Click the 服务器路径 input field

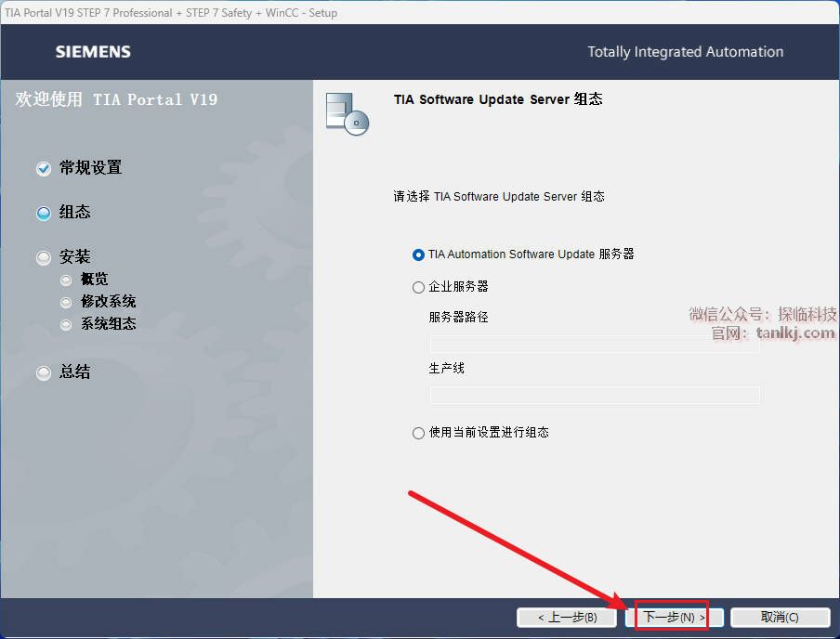pyautogui.click(x=595, y=344)
